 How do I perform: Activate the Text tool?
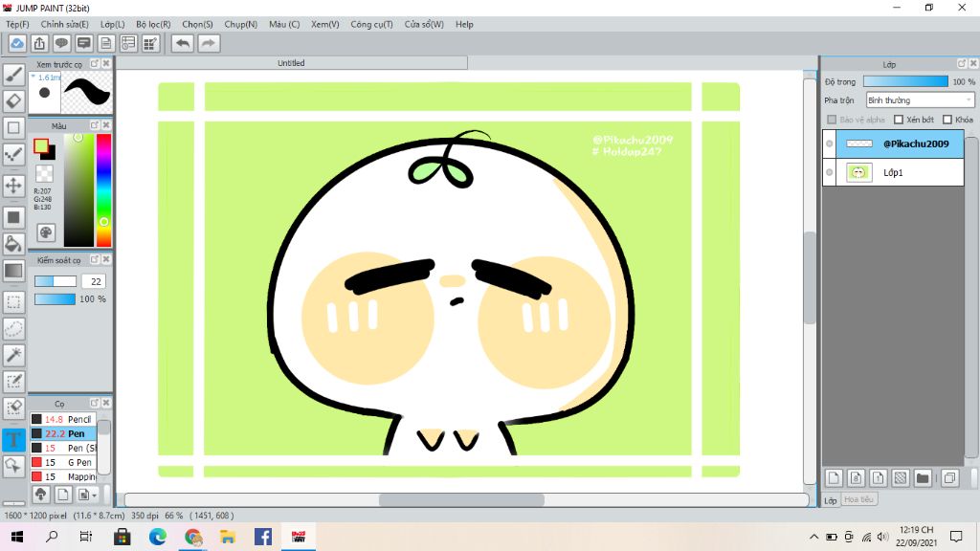pos(13,440)
